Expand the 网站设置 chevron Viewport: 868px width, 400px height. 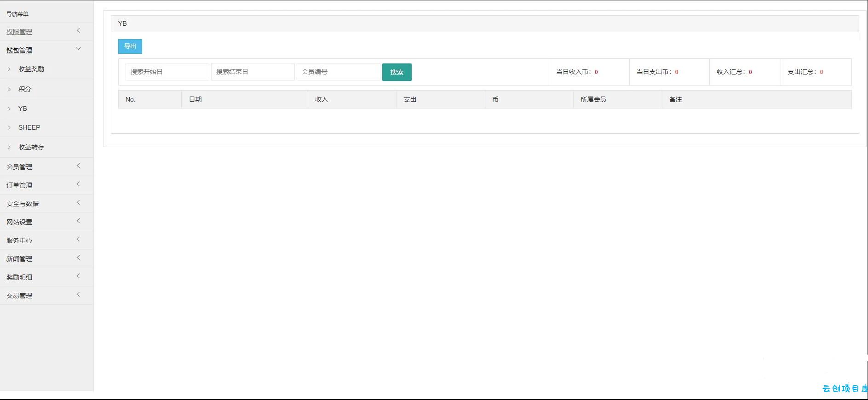[78, 221]
